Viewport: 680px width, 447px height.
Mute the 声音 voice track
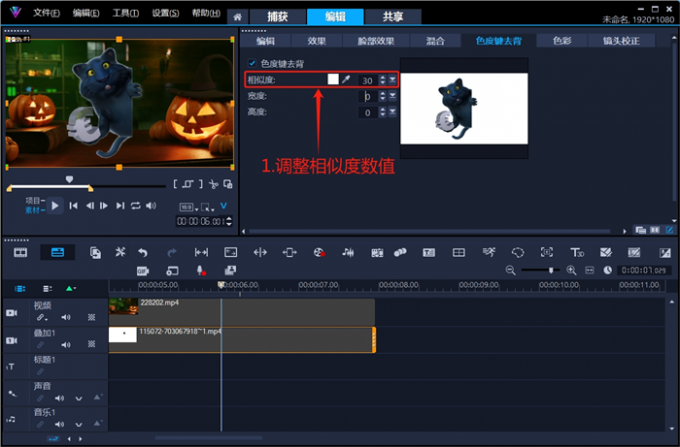click(59, 398)
